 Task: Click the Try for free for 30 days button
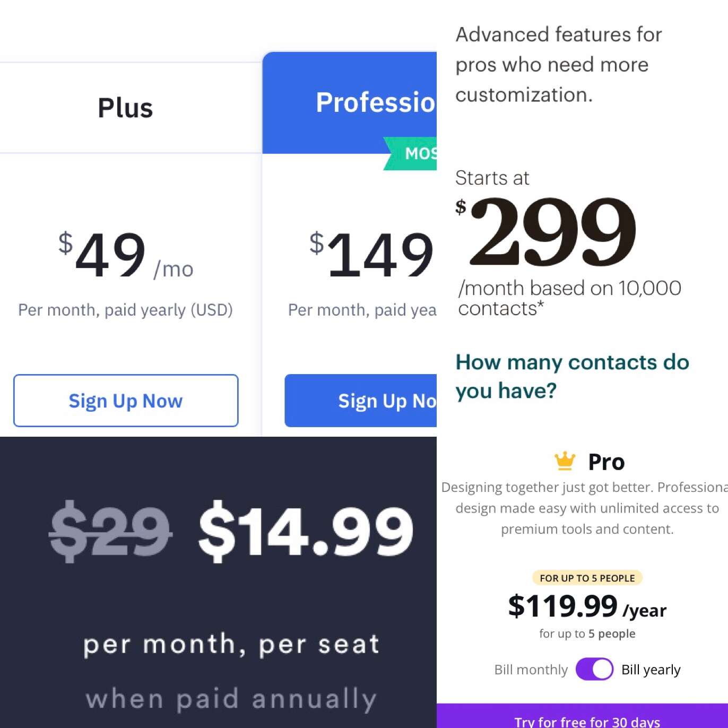587,720
